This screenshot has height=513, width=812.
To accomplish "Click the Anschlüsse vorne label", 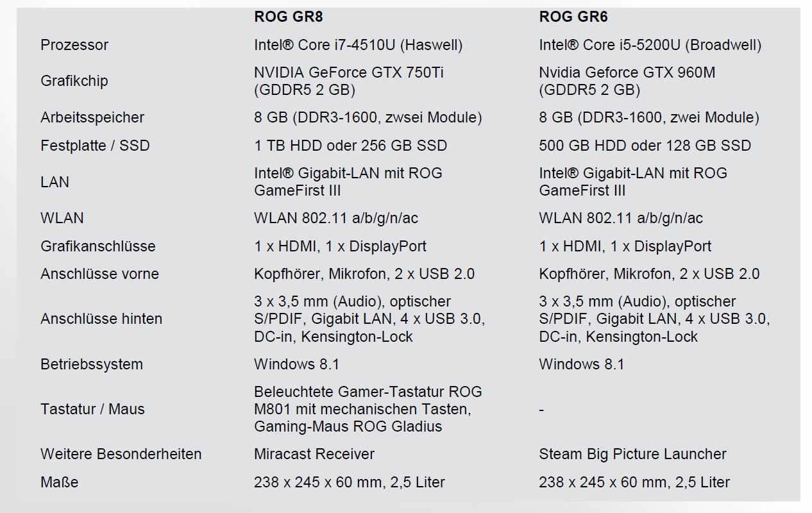I will [x=99, y=274].
